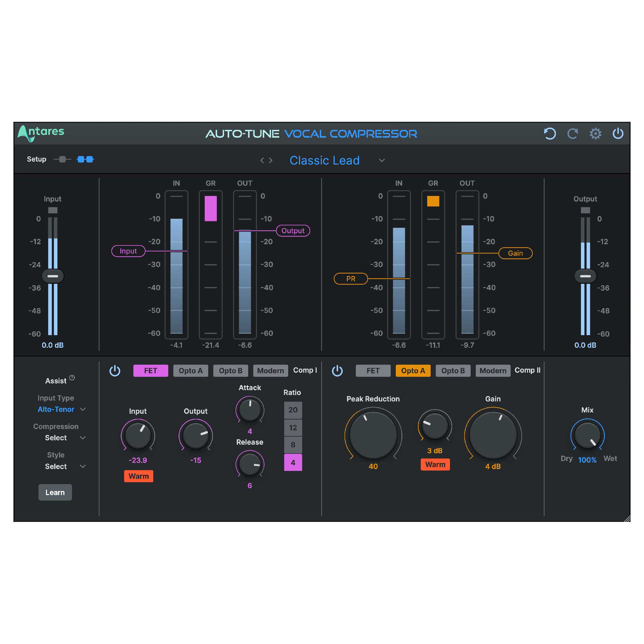Select ratio 4 for Comp I
Viewport: 644px width, 644px height.
coord(293,462)
